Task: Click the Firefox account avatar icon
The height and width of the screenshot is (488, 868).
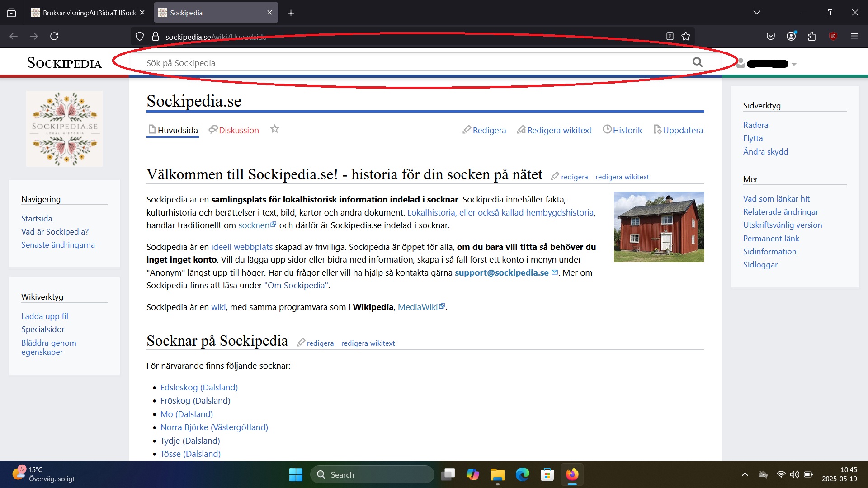Action: tap(791, 36)
